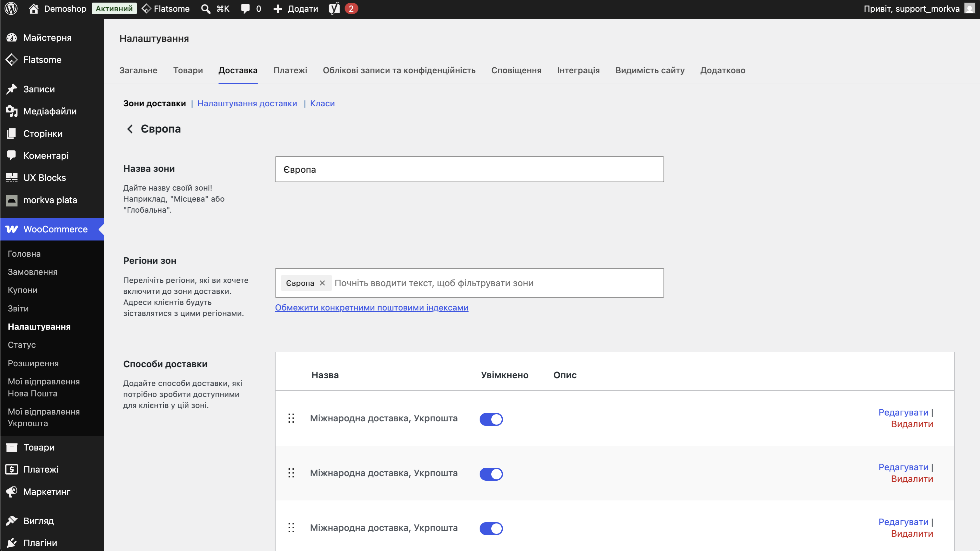This screenshot has height=551, width=980.
Task: Switch to the Загальне tab
Action: coord(138,70)
